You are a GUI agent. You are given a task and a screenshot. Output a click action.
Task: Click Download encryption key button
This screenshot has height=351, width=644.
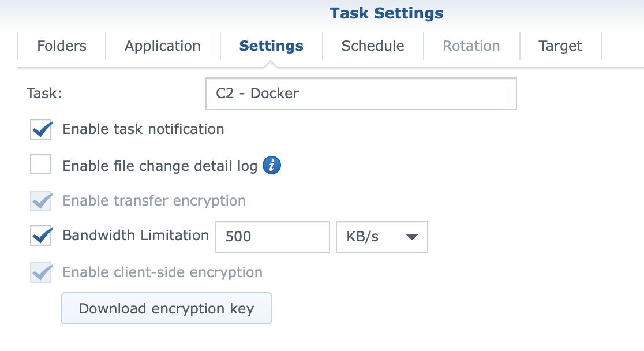166,308
